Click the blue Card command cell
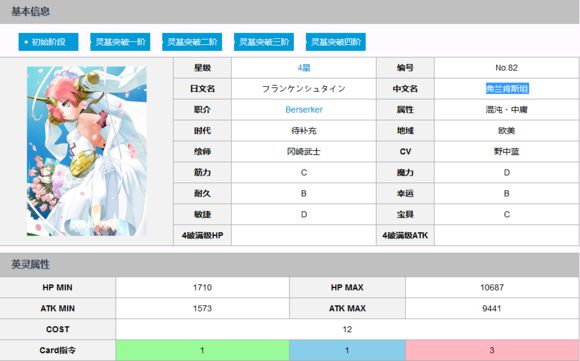This screenshot has width=580, height=361. 347,350
